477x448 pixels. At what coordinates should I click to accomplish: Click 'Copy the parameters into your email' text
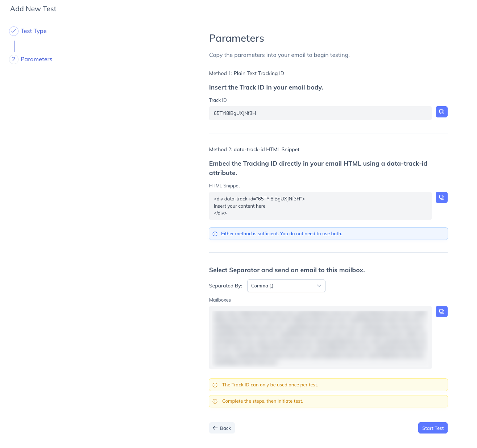(279, 55)
